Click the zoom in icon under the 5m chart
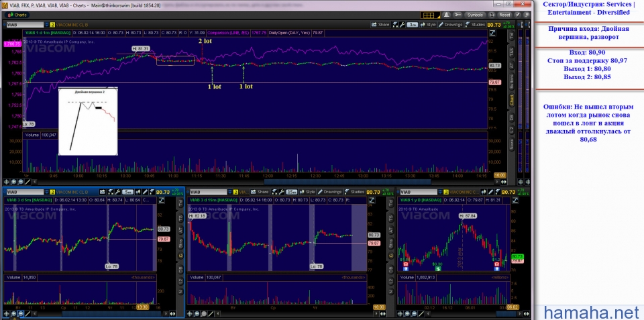644x320 pixels. coord(13,314)
